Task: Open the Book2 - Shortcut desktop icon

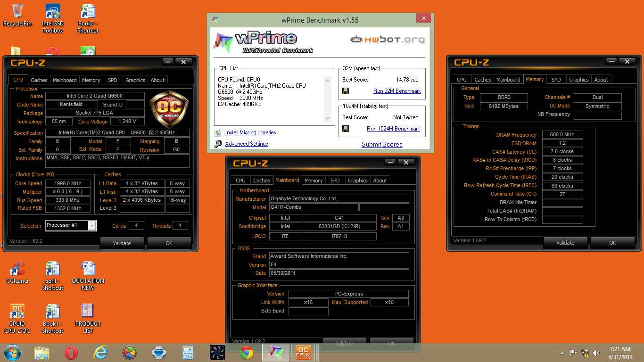Action: coord(88,19)
